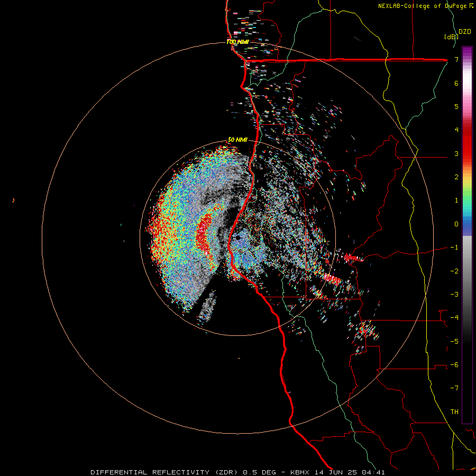Image resolution: width=476 pixels, height=476 pixels.
Task: Click the 0 value on the color scale
Action: coord(456,224)
